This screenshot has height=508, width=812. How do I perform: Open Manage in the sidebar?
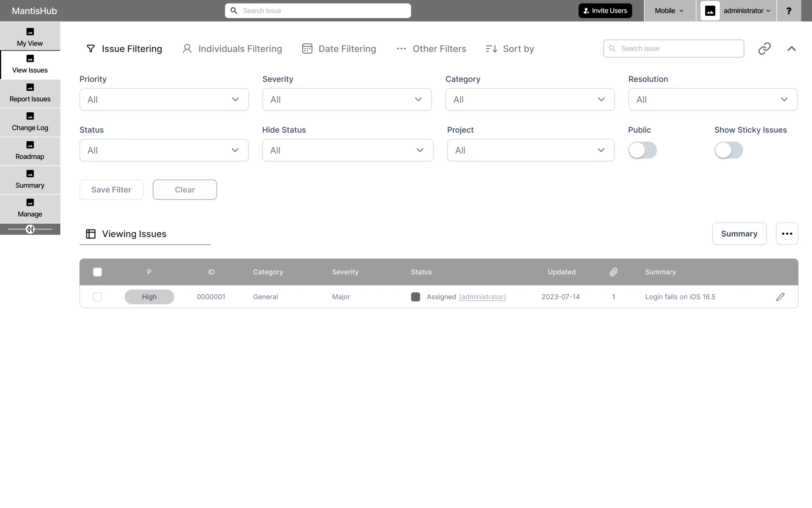30,209
